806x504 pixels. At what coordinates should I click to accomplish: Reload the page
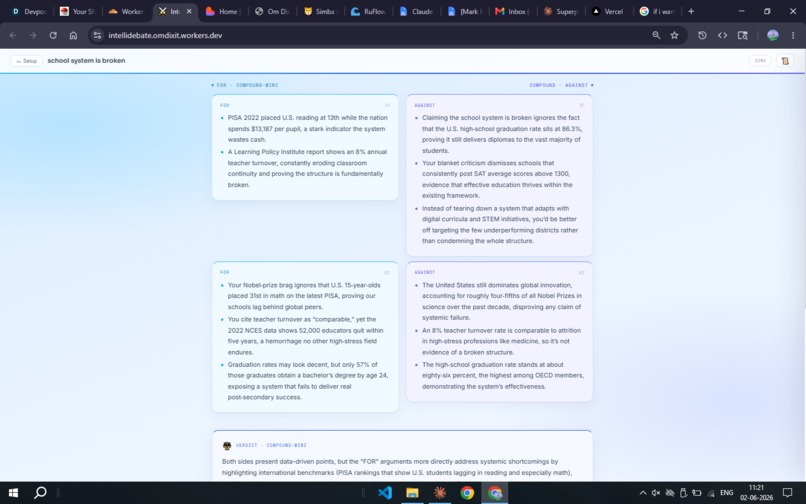53,35
